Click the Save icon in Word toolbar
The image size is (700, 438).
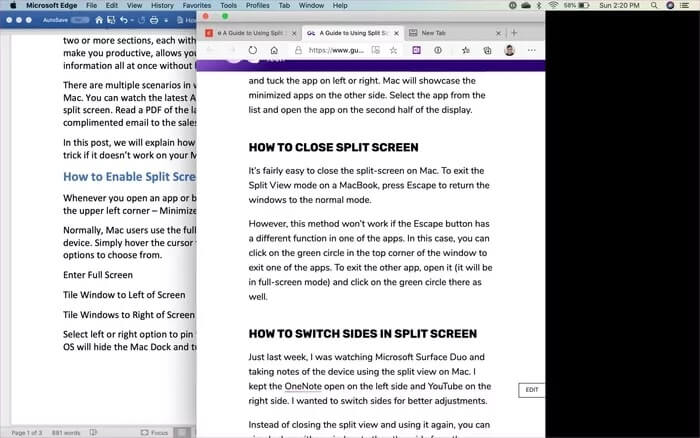111,20
